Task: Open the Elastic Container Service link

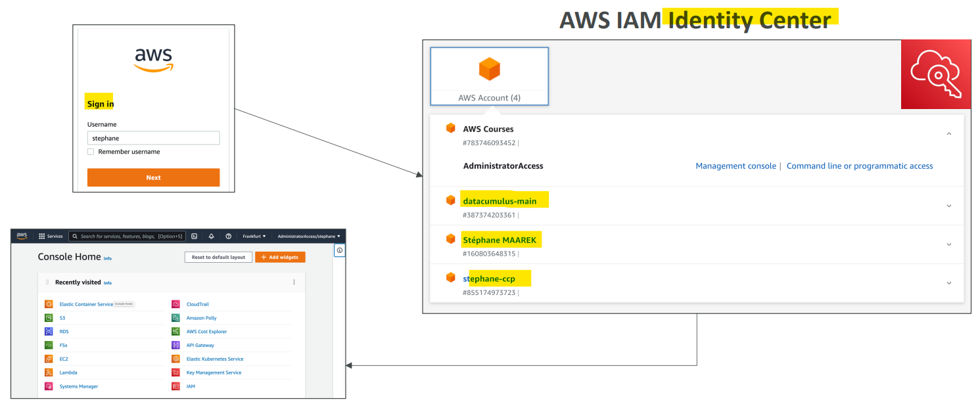Action: [86, 304]
